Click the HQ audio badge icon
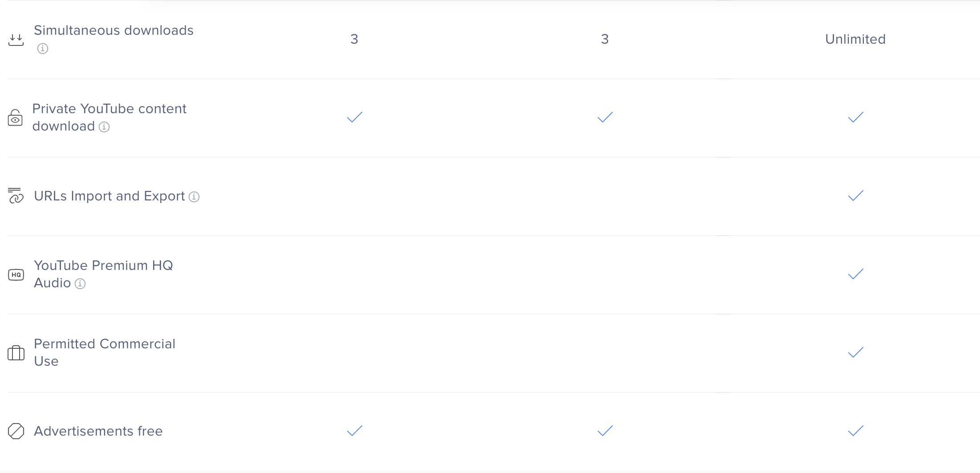 [x=16, y=275]
